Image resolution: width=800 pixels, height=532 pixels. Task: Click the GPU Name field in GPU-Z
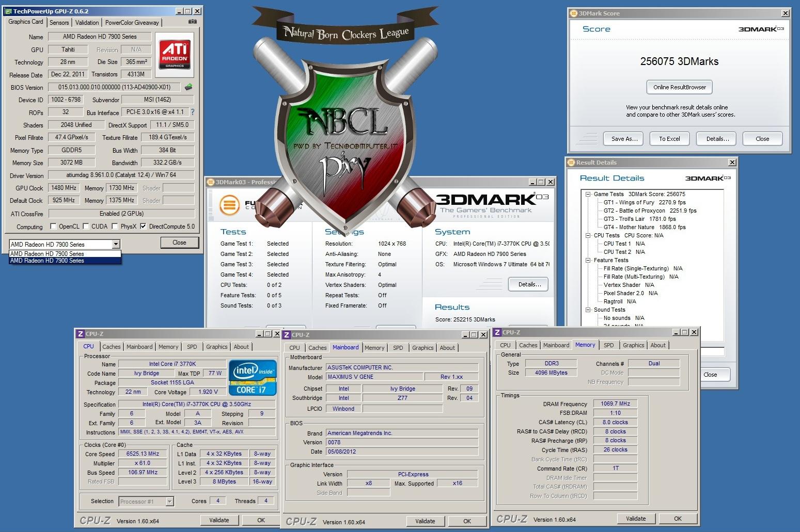pyautogui.click(x=100, y=37)
